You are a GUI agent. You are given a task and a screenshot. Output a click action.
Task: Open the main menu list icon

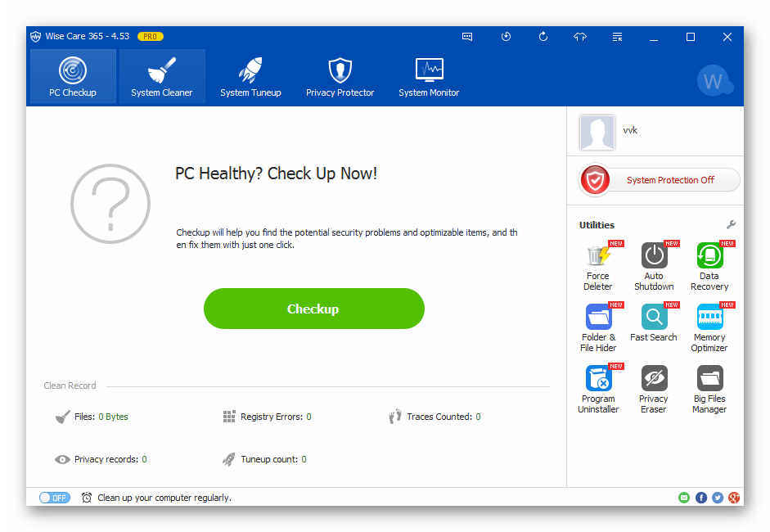point(617,37)
